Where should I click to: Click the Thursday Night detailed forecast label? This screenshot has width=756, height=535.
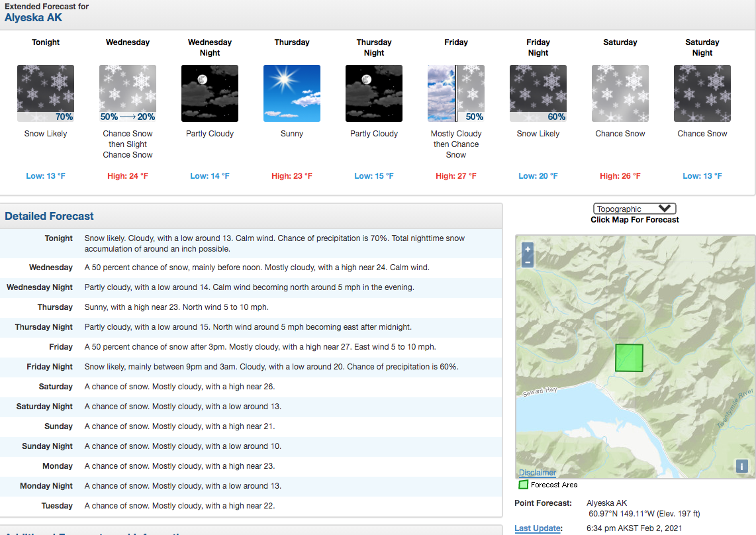pos(44,326)
